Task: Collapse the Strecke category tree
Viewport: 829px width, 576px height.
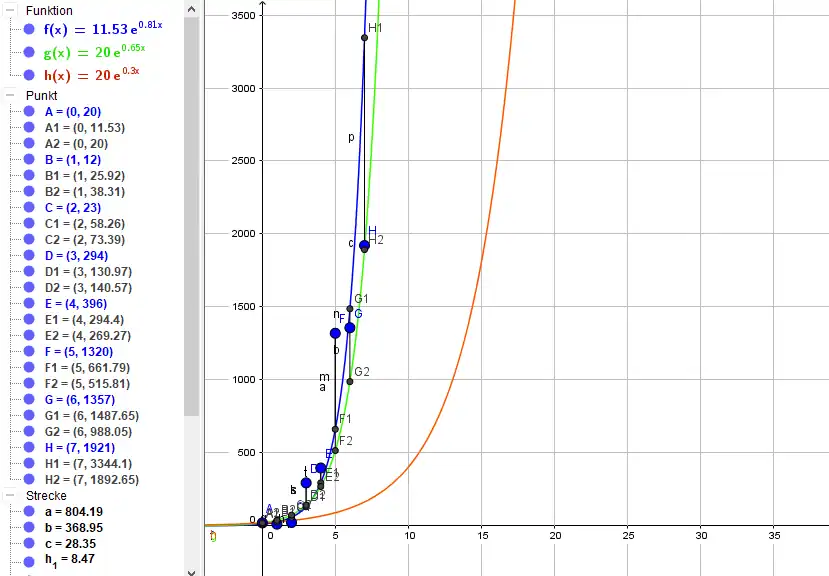Action: point(10,495)
